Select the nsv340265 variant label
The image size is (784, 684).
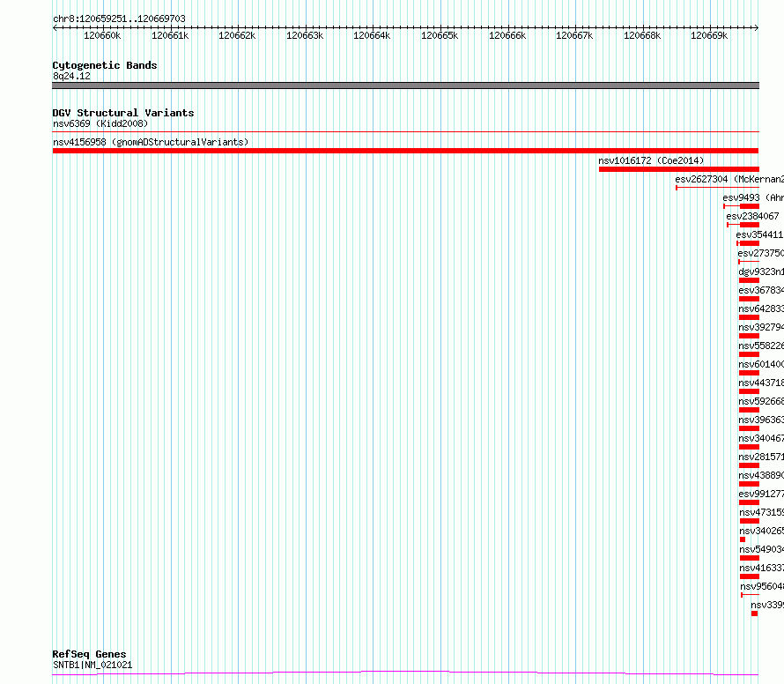pyautogui.click(x=761, y=531)
